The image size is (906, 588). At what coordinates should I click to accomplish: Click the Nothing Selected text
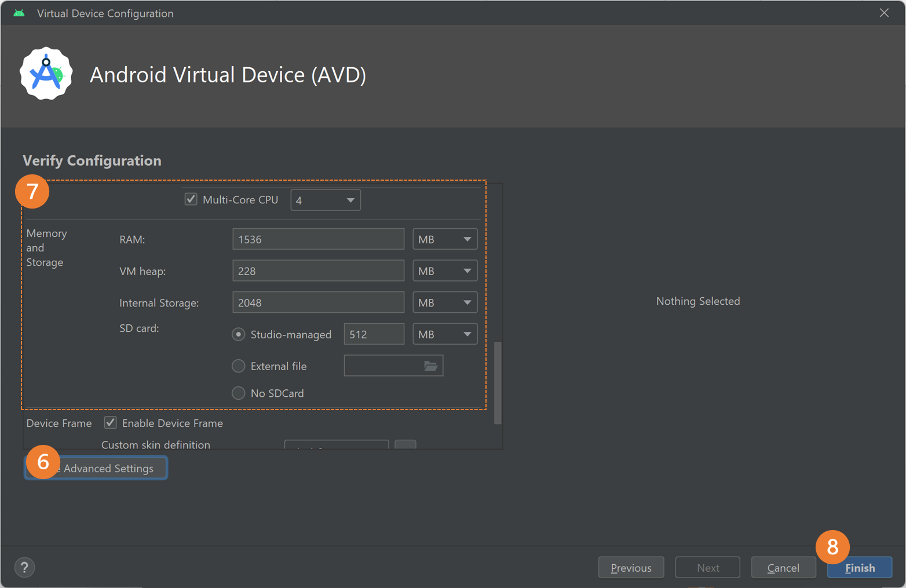698,301
